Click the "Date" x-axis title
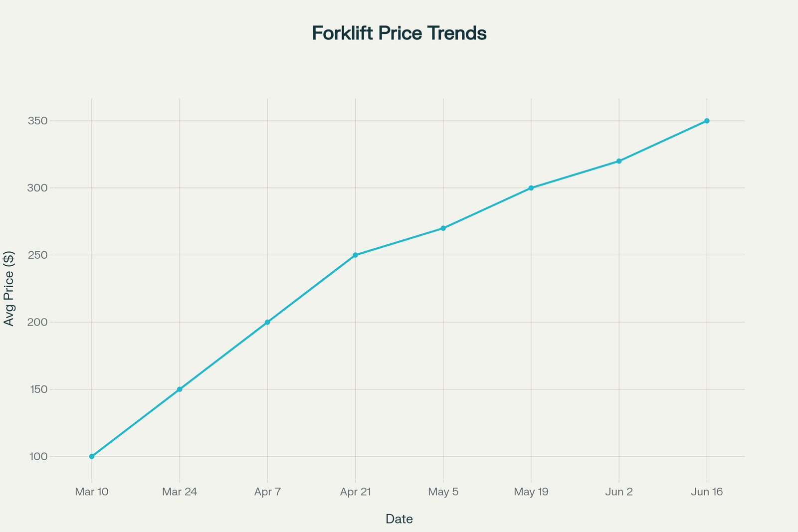This screenshot has width=798, height=532. pos(399,519)
